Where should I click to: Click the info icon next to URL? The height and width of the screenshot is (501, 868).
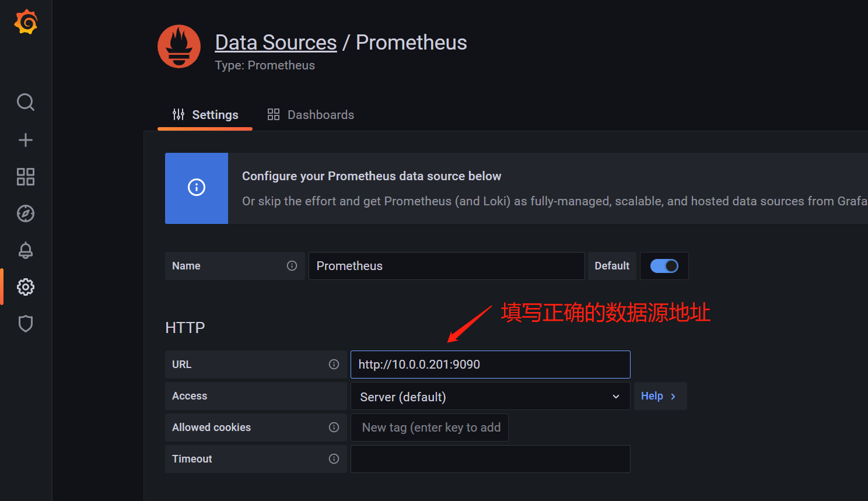[x=334, y=365]
